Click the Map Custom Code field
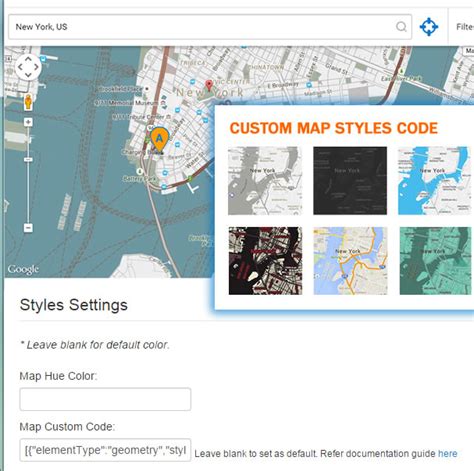The width and height of the screenshot is (474, 471). click(x=105, y=450)
